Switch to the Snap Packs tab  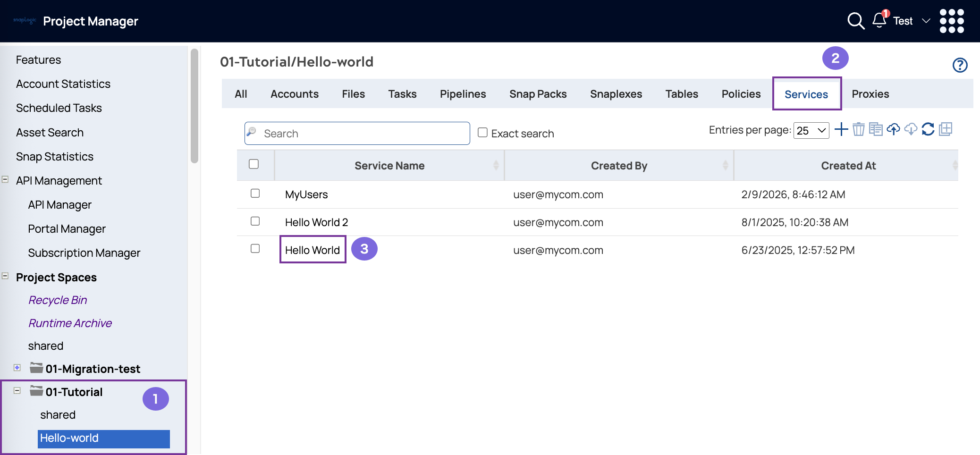538,94
